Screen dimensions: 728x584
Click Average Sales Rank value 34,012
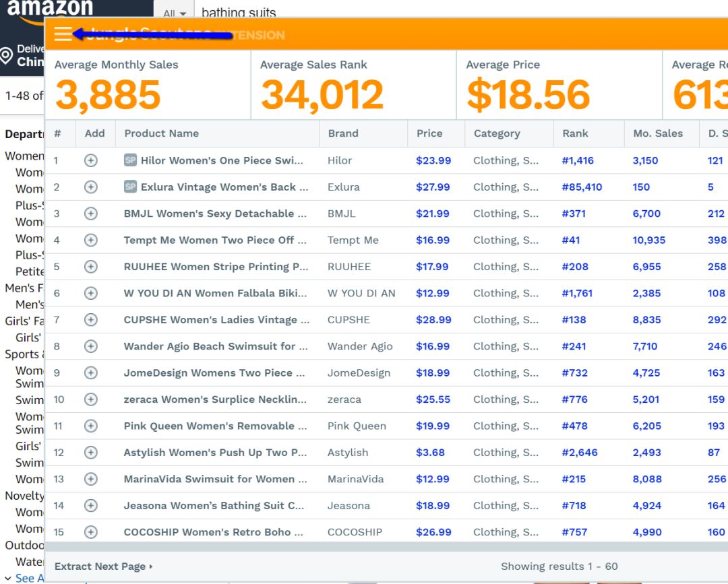[322, 95]
